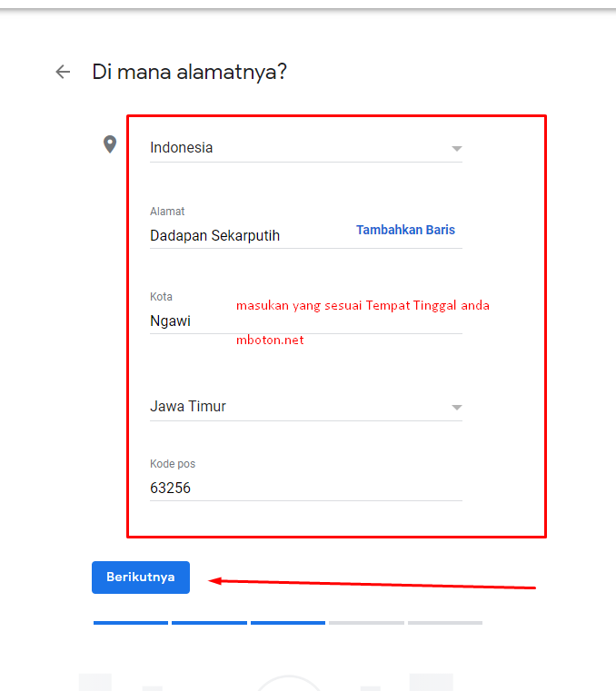Click the location pin icon
Viewport: 616px width, 691px height.
(x=110, y=144)
